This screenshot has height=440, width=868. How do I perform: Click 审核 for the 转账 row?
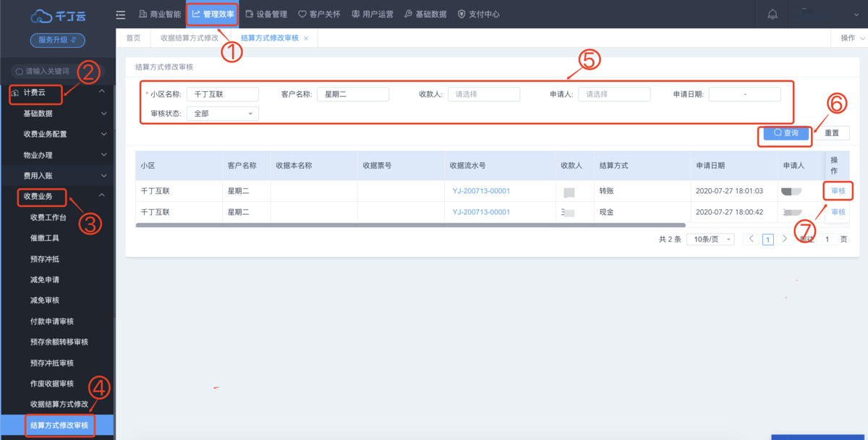pos(838,191)
